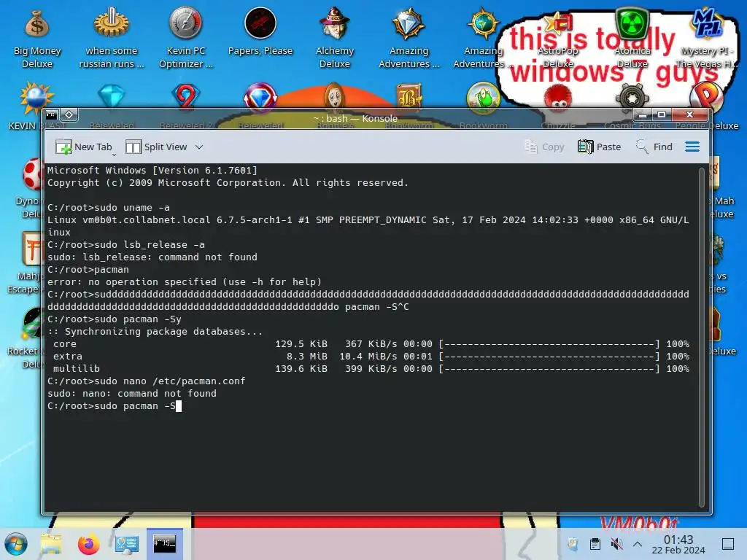The width and height of the screenshot is (747, 560).
Task: Open Find in Konsole toolbar
Action: click(654, 147)
